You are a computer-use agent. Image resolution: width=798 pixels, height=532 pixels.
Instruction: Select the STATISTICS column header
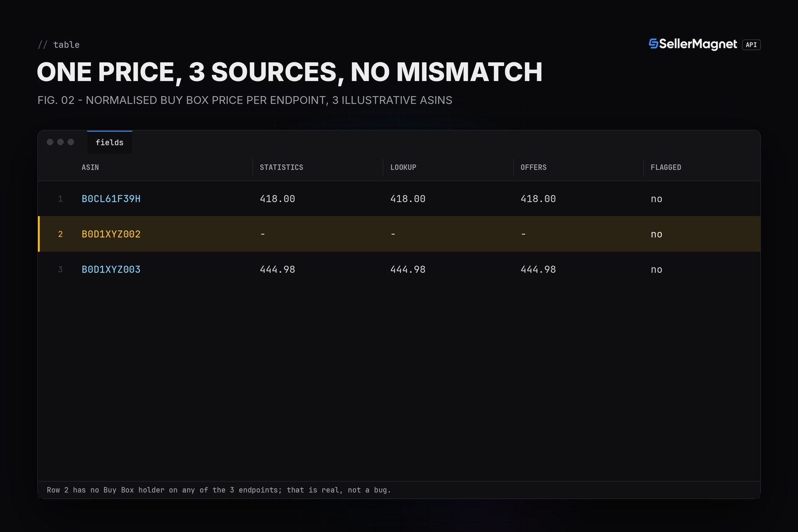[x=282, y=167]
